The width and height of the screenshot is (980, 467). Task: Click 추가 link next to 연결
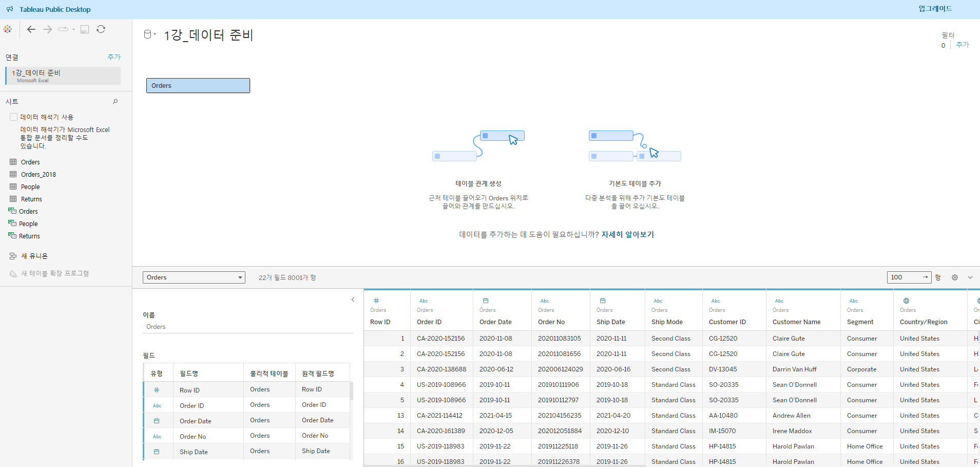(x=114, y=57)
